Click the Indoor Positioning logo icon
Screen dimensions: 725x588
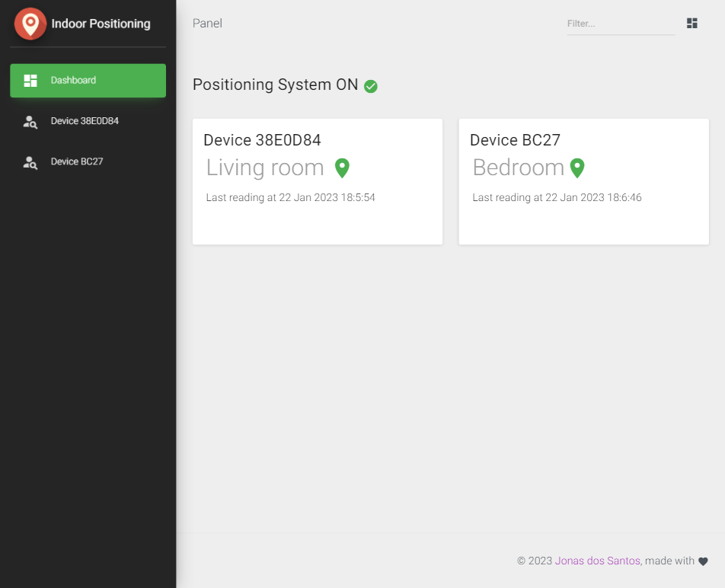tap(30, 24)
